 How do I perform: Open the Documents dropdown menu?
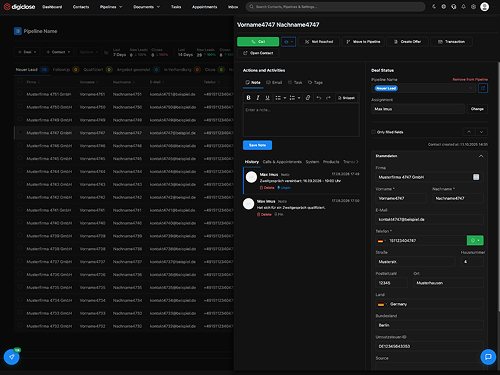(147, 7)
